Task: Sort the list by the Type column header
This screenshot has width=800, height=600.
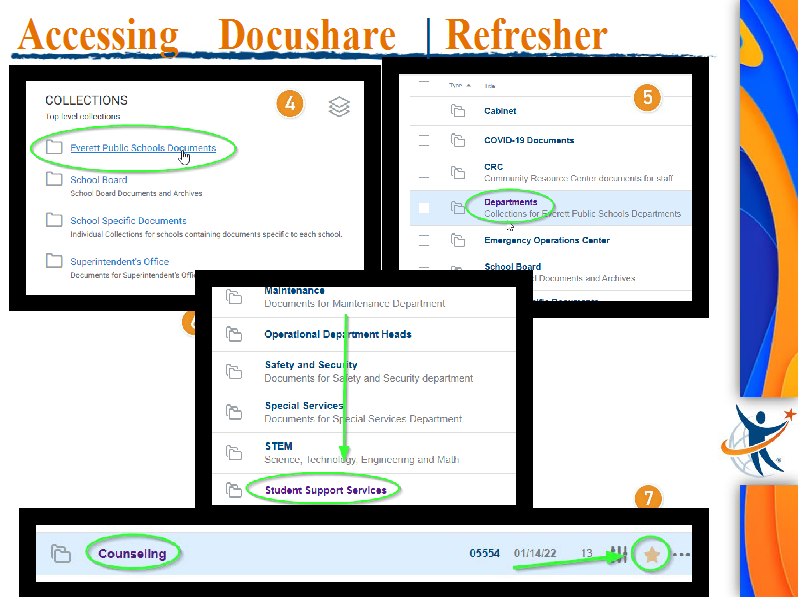Action: point(460,85)
